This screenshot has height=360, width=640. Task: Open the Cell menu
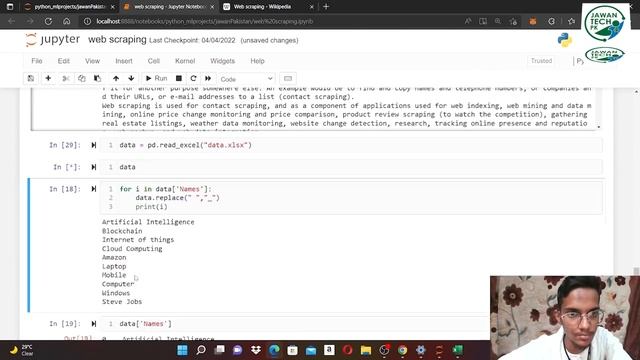[x=153, y=61]
